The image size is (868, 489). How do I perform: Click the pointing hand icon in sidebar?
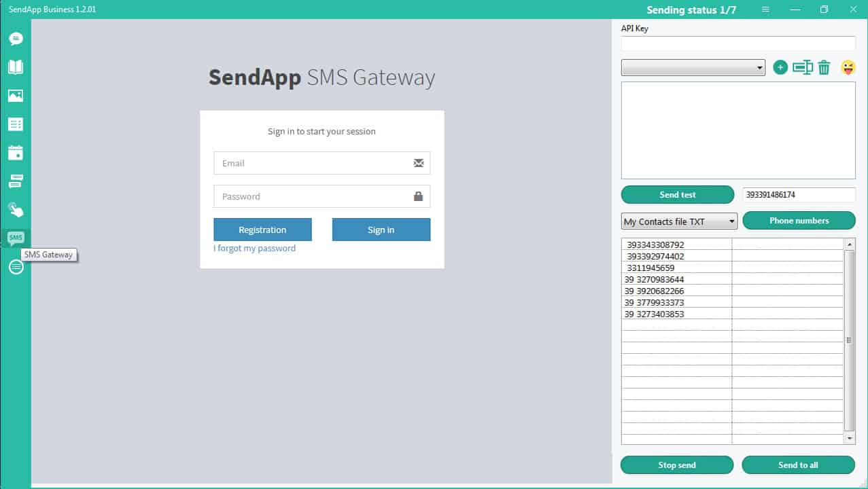click(x=16, y=209)
